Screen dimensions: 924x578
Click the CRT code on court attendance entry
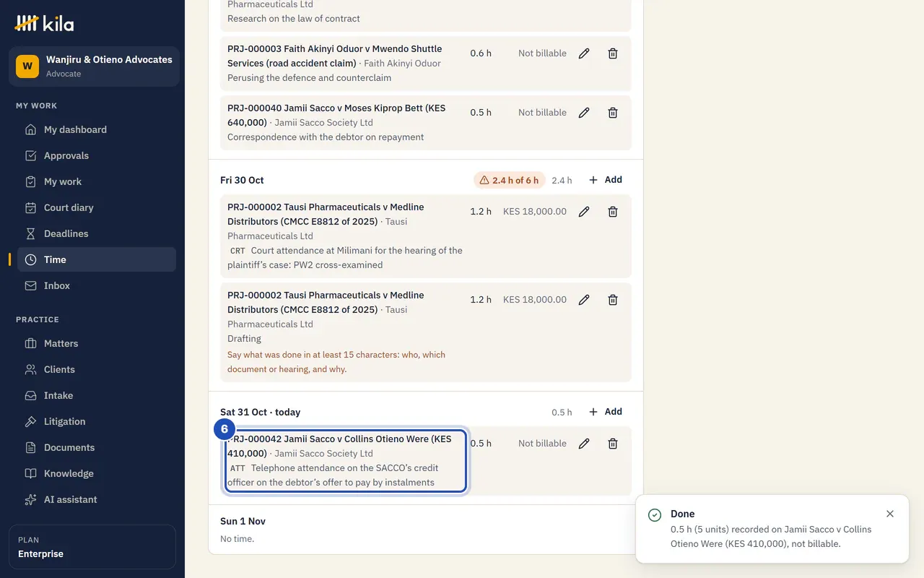pyautogui.click(x=237, y=251)
